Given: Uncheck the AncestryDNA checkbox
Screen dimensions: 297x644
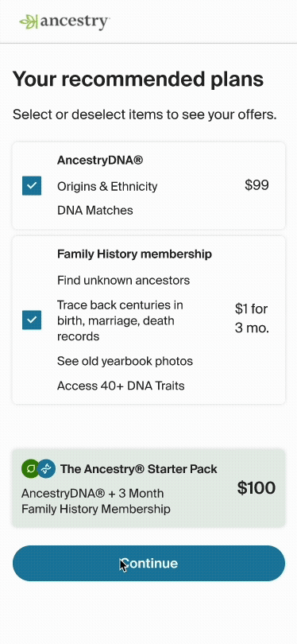Looking at the screenshot, I should [32, 185].
